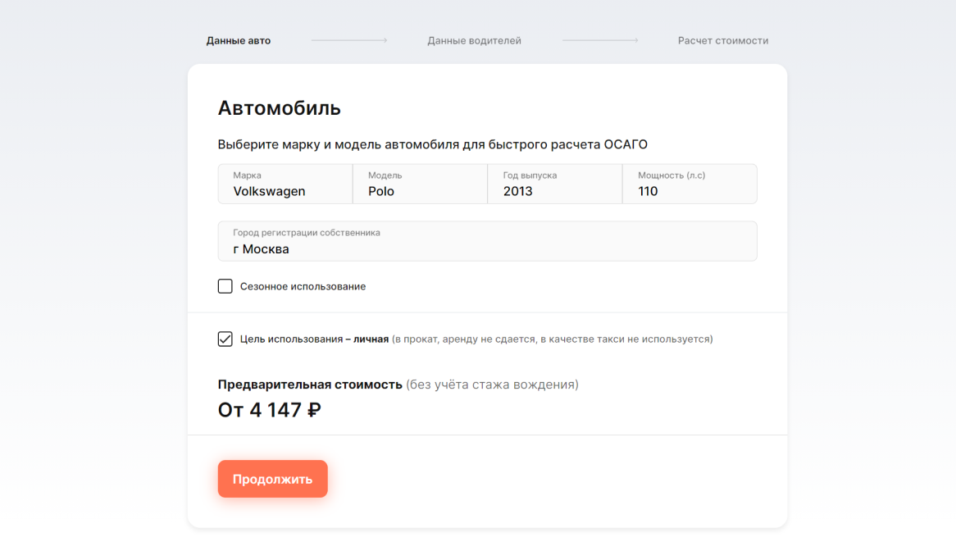
Task: Open the Марка field showing Volkswagen
Action: click(x=285, y=184)
